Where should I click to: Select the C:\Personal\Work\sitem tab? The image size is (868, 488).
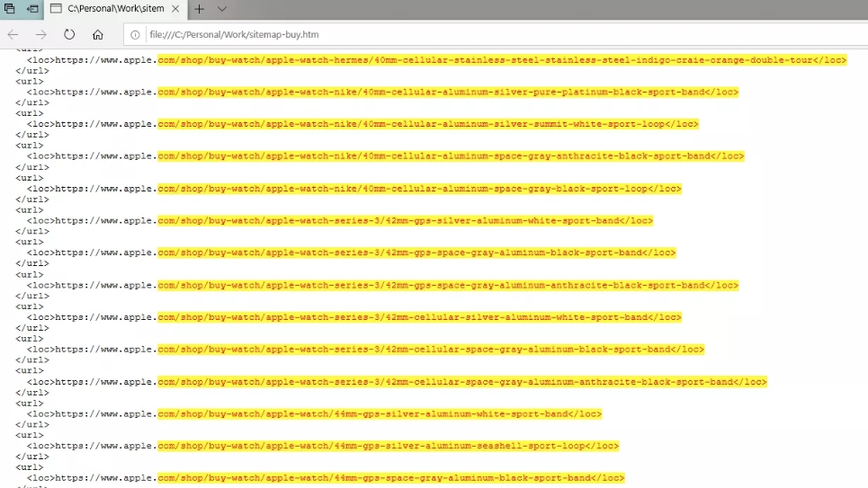coord(115,9)
